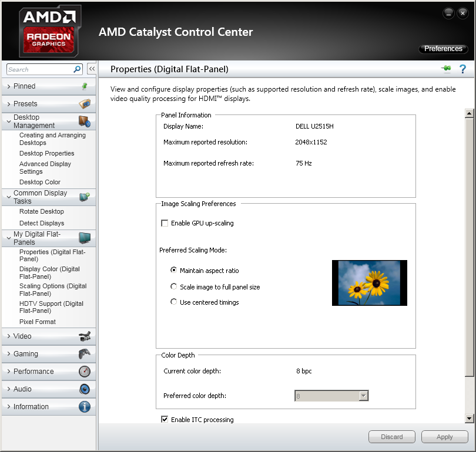Expand the Video section
The width and height of the screenshot is (476, 452).
point(9,336)
